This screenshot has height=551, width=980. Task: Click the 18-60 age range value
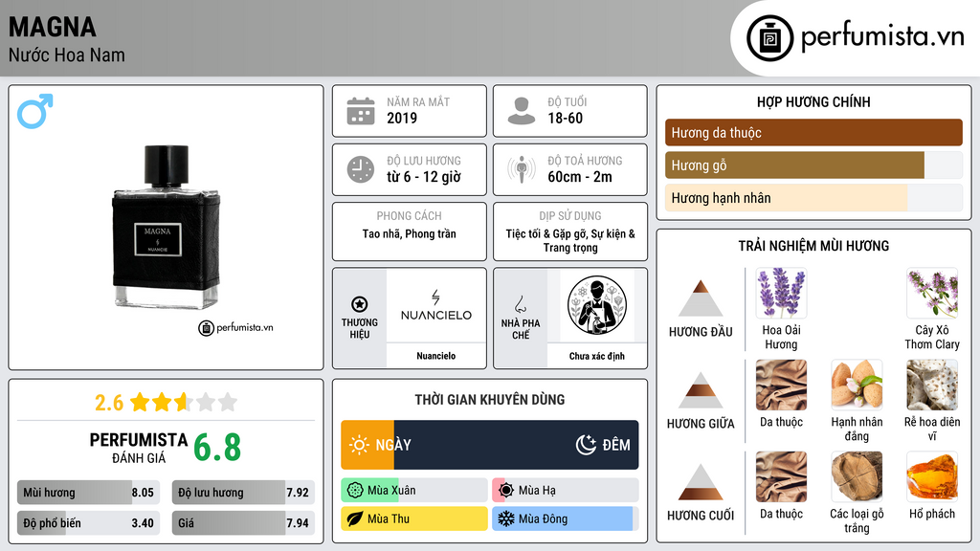click(x=565, y=118)
